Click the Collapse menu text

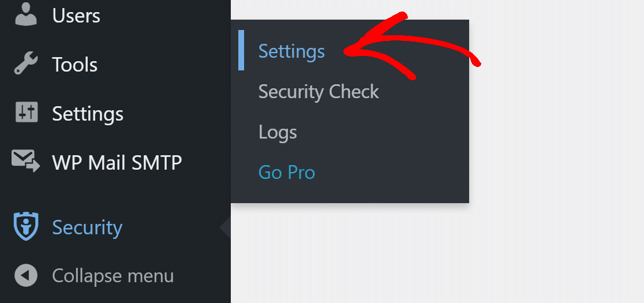coord(113,276)
